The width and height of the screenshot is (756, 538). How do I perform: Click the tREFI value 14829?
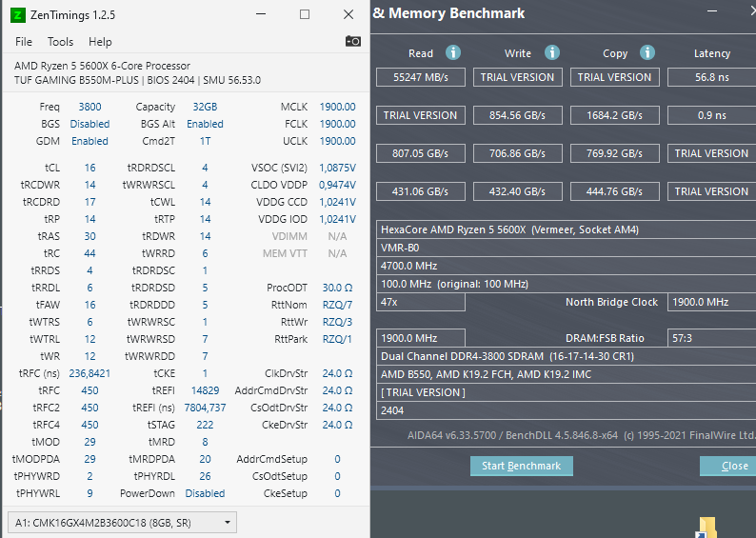(x=205, y=390)
